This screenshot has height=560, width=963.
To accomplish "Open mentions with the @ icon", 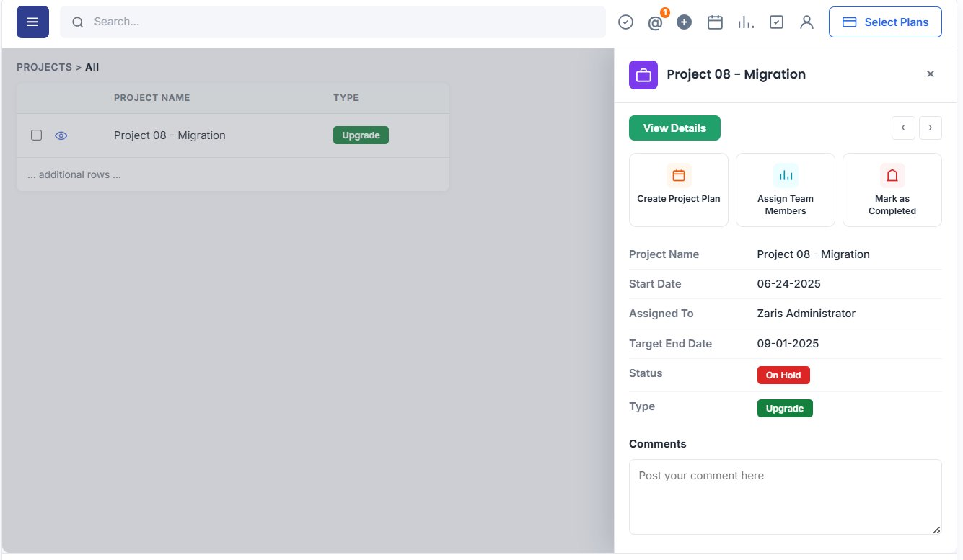I will click(655, 23).
